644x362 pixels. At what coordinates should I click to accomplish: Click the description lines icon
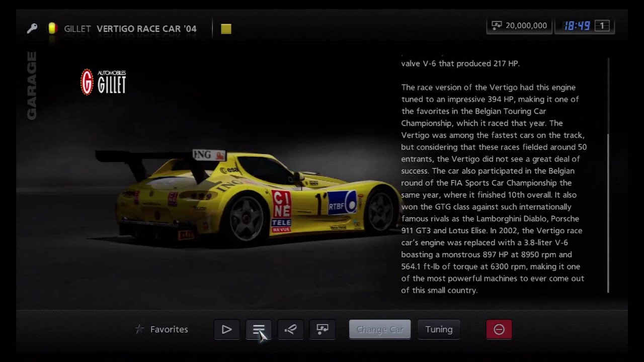tap(259, 329)
